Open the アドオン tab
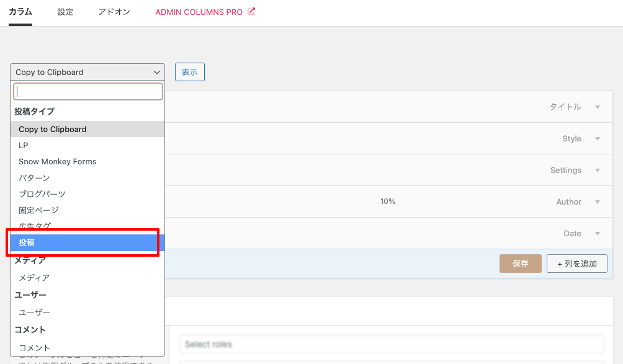 click(x=114, y=12)
